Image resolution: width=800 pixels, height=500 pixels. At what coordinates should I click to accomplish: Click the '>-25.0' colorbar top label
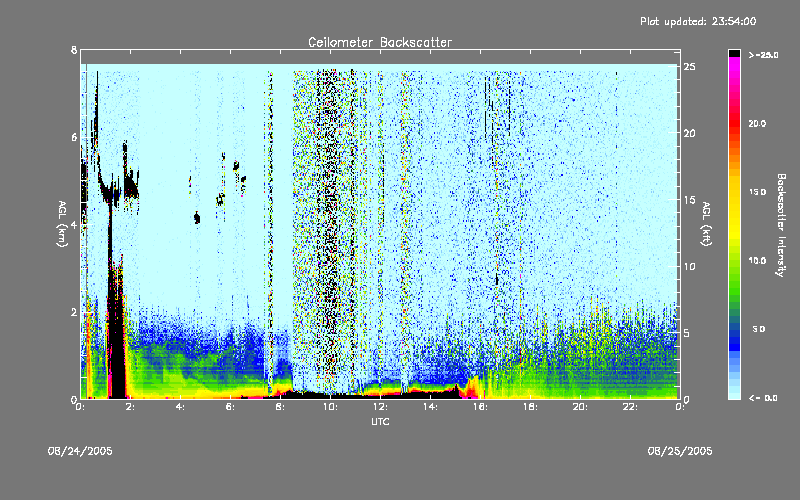(x=763, y=55)
